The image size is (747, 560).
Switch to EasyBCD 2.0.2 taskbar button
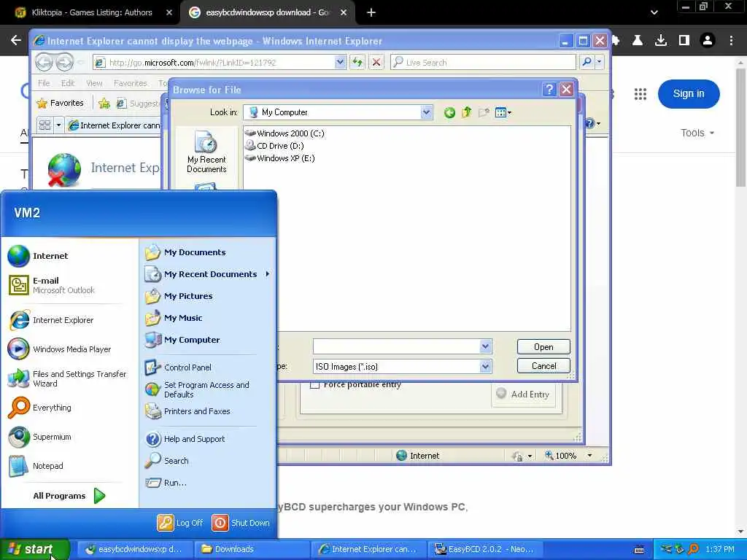(484, 549)
